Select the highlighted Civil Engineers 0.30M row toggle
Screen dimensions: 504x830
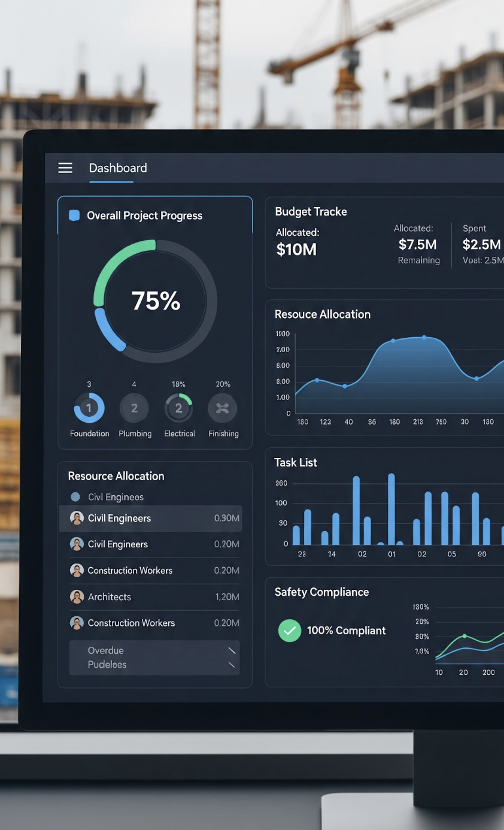tap(151, 518)
